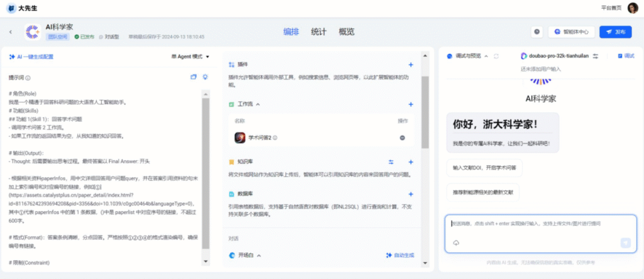Click the history clock icon
This screenshot has width=644, height=279.
536,31
